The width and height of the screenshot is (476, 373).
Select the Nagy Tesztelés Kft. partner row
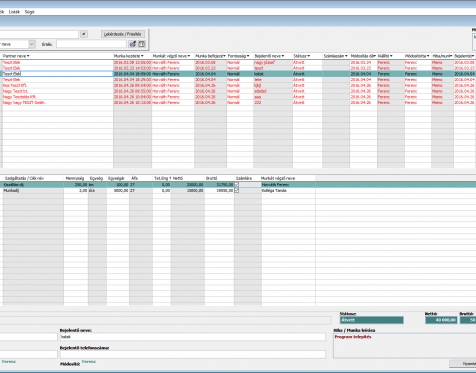point(58,97)
